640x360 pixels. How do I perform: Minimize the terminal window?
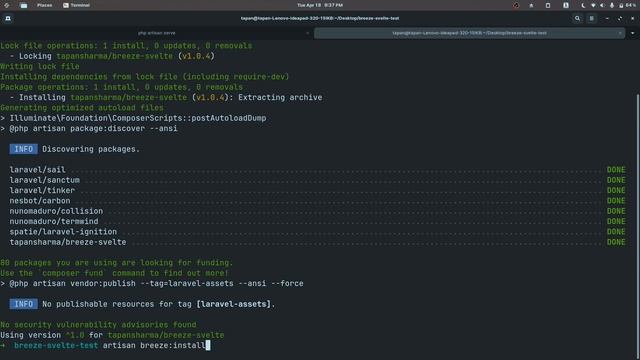[x=607, y=18]
